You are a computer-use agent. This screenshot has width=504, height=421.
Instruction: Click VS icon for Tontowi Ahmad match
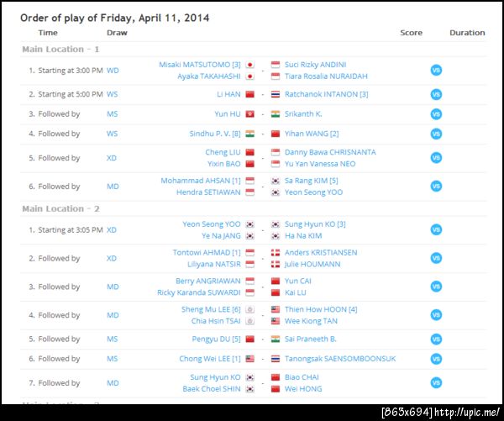coord(435,258)
